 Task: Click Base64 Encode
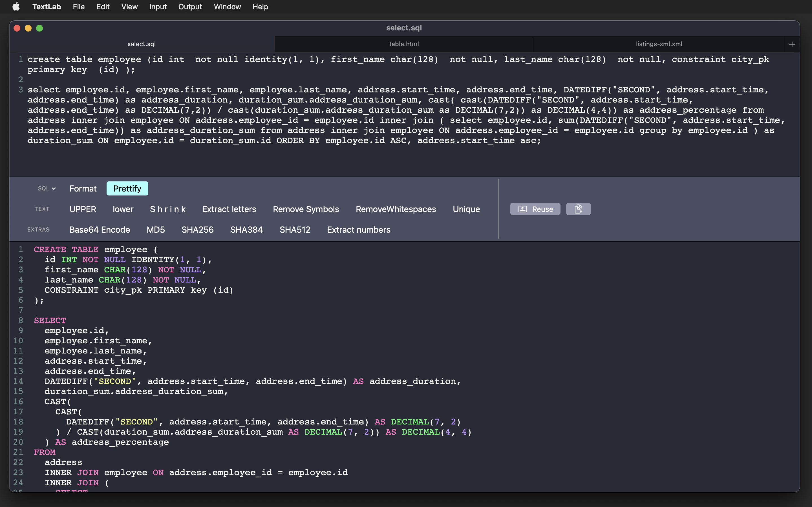tap(99, 230)
